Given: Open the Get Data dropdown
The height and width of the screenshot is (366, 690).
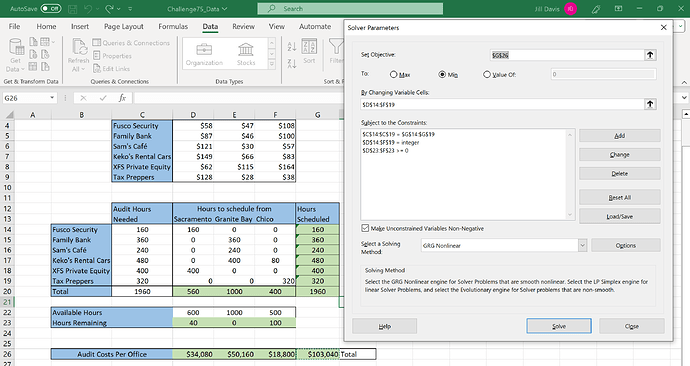Looking at the screenshot, I should pyautogui.click(x=15, y=55).
